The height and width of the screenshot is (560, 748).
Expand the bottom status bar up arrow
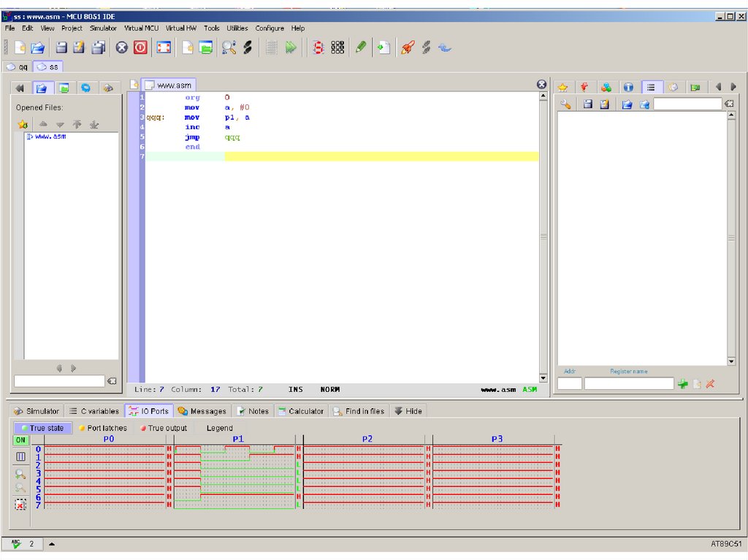(52, 544)
